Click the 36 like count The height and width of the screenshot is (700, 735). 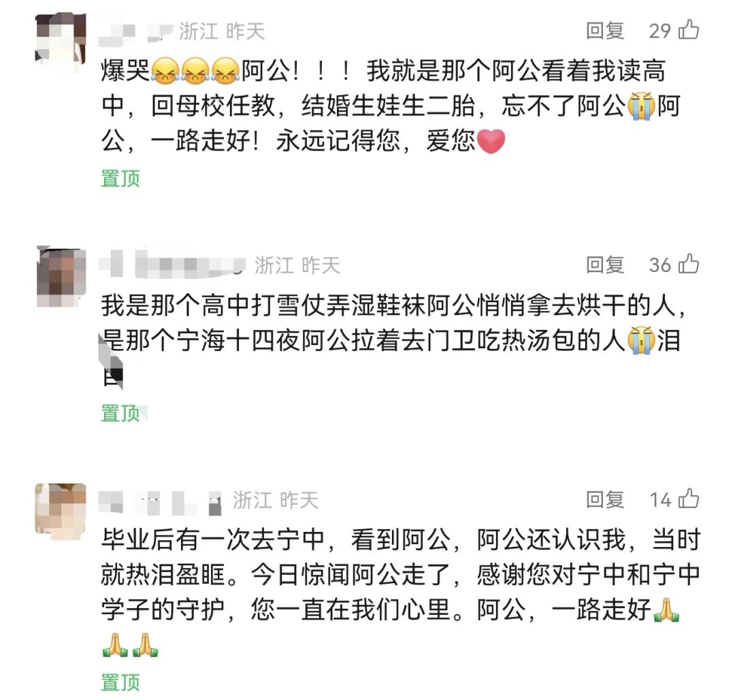coord(660,265)
